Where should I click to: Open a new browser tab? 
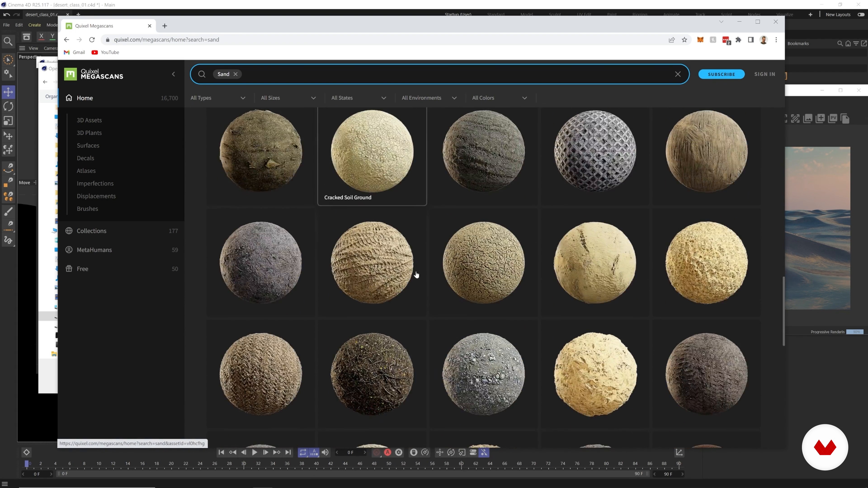(164, 26)
